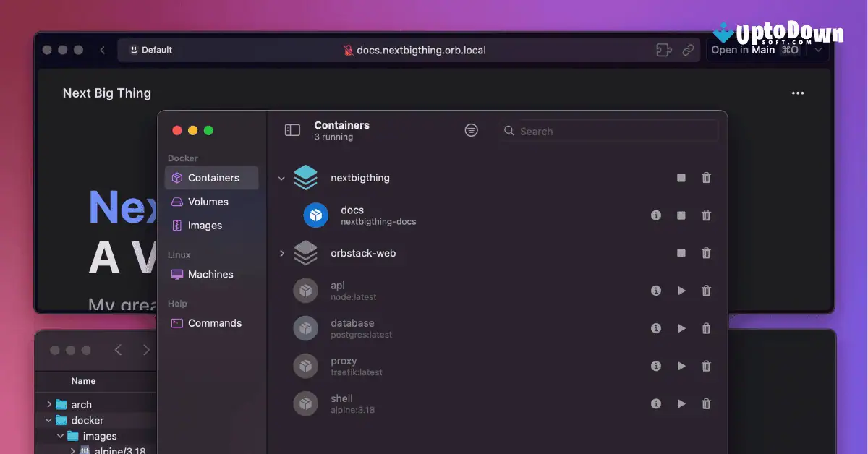The image size is (868, 454).
Task: Click the link icon in the address bar
Action: click(x=688, y=50)
